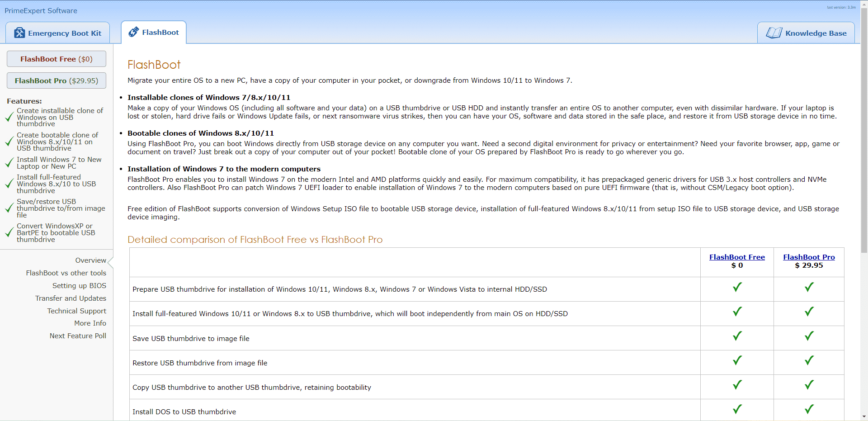Click checkmark beside 'Convert WindowsXP or BartPE' feature
The image size is (868, 421).
pyautogui.click(x=9, y=232)
